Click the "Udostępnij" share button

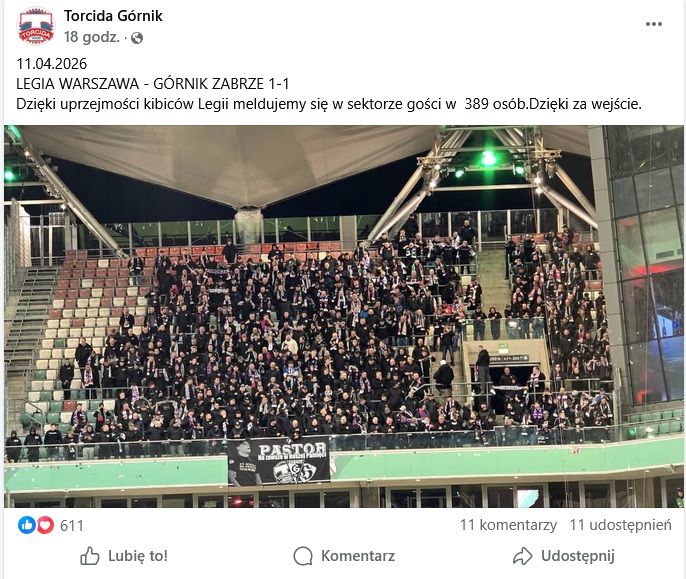[x=563, y=556]
